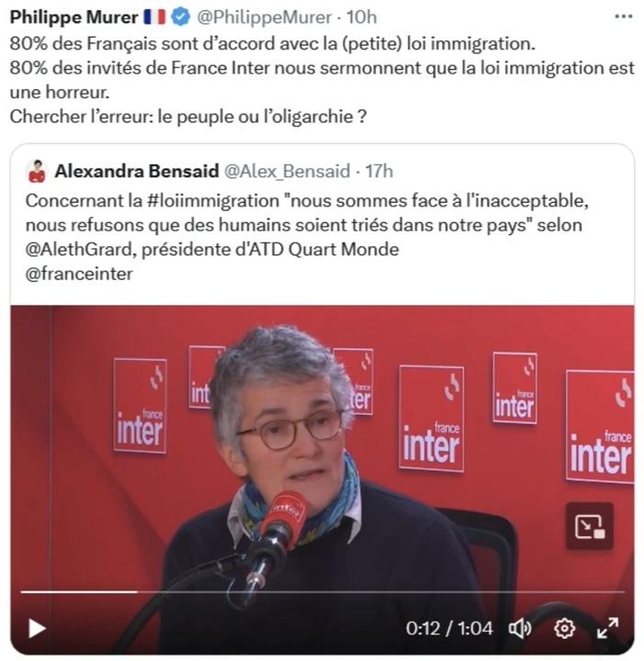Open Alexandra Bensaid's display name
This screenshot has width=644, height=661.
pos(137,171)
